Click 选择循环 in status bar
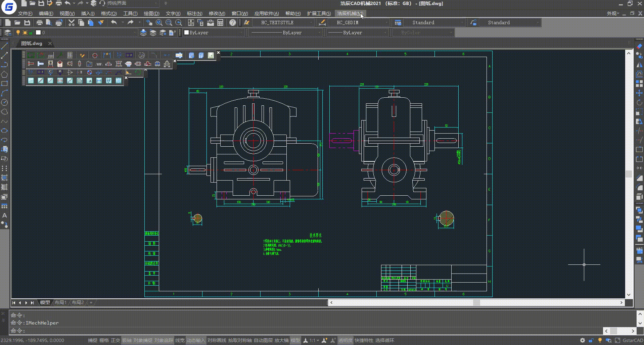Viewport: 644px width, 345px height. point(385,340)
